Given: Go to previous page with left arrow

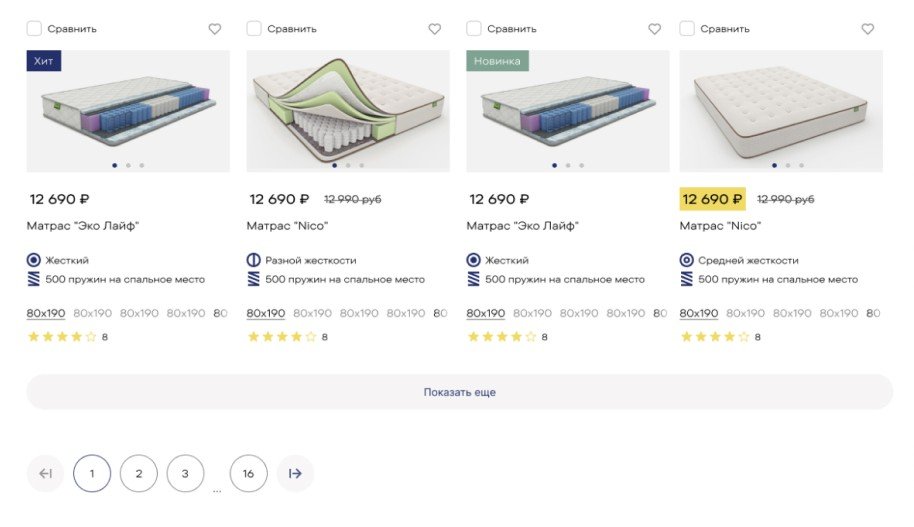Looking at the screenshot, I should click(45, 473).
